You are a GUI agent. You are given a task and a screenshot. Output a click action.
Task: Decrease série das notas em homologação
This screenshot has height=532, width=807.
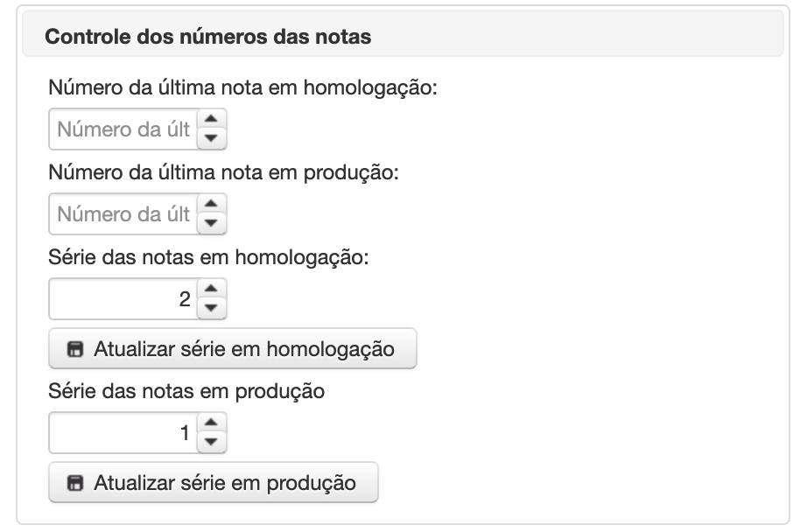pyautogui.click(x=211, y=308)
